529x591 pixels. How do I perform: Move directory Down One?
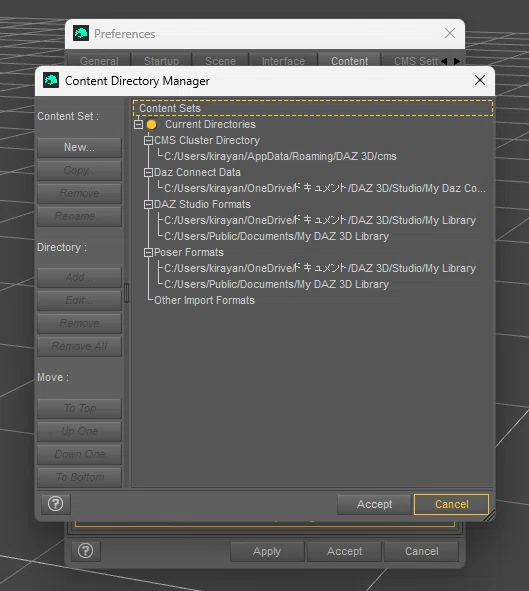[x=80, y=454]
